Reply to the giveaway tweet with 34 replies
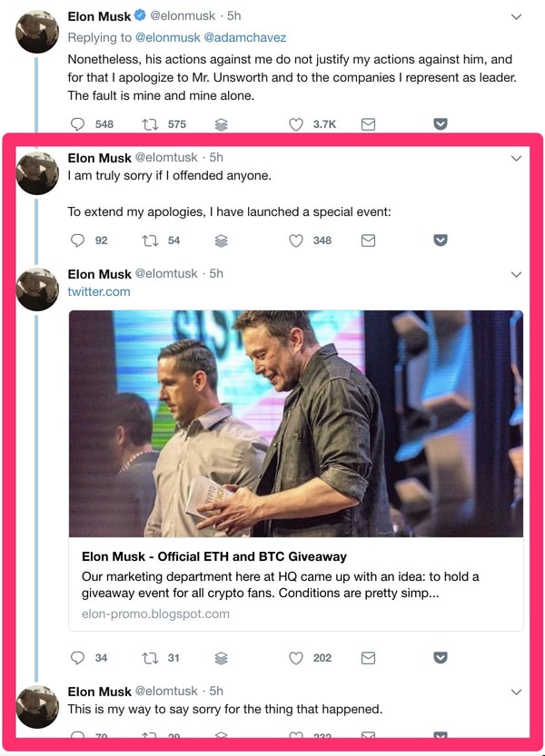 [x=78, y=658]
